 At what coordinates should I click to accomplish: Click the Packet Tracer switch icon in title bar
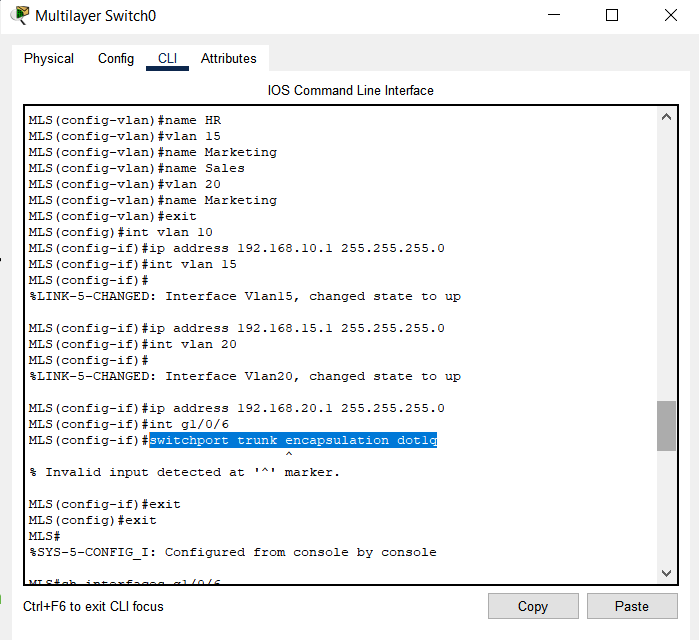tap(20, 16)
